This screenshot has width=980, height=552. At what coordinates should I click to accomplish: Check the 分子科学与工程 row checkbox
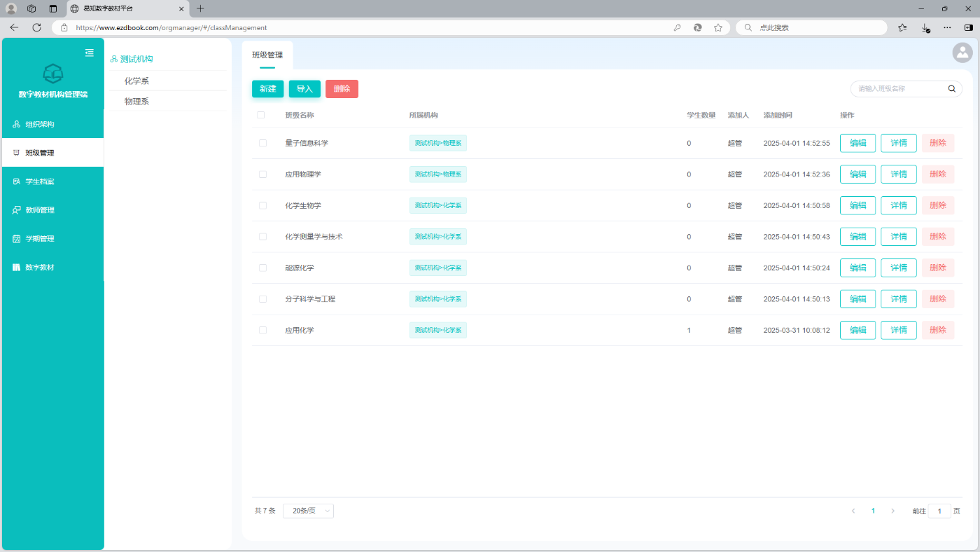262,299
